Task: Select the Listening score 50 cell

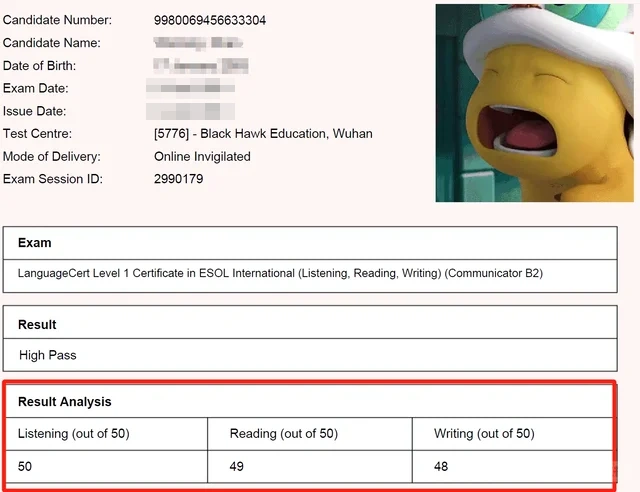Action: 107,466
